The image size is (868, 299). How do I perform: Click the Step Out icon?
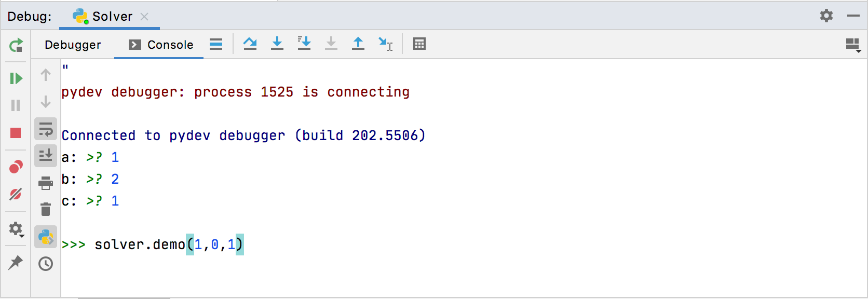point(358,44)
